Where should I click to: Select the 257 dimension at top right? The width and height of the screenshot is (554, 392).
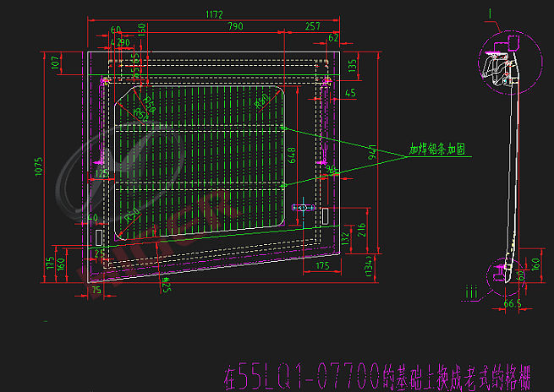312,27
